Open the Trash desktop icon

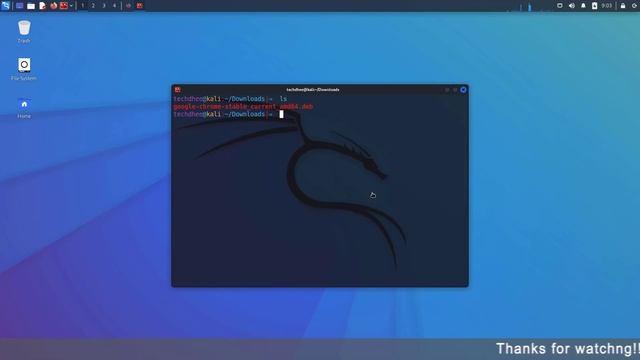(x=24, y=31)
